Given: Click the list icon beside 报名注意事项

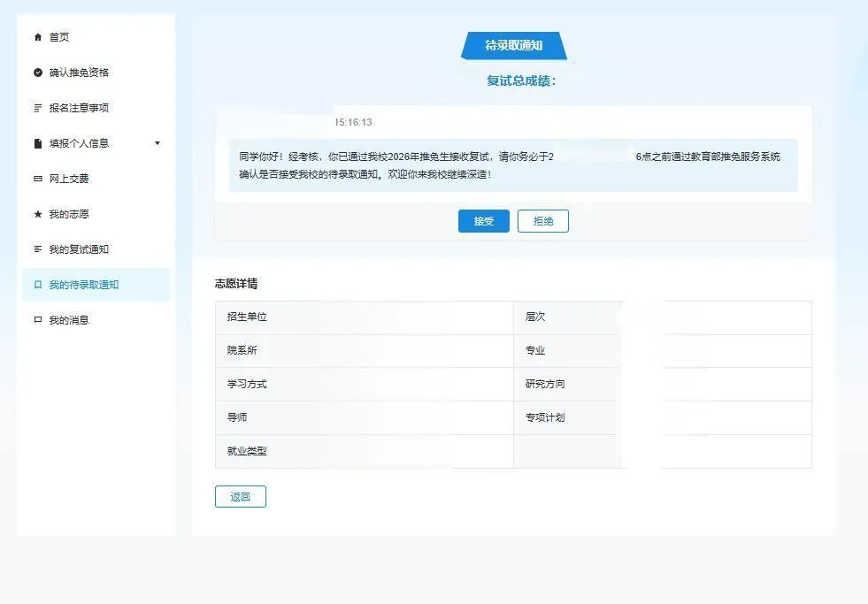Looking at the screenshot, I should pyautogui.click(x=38, y=108).
